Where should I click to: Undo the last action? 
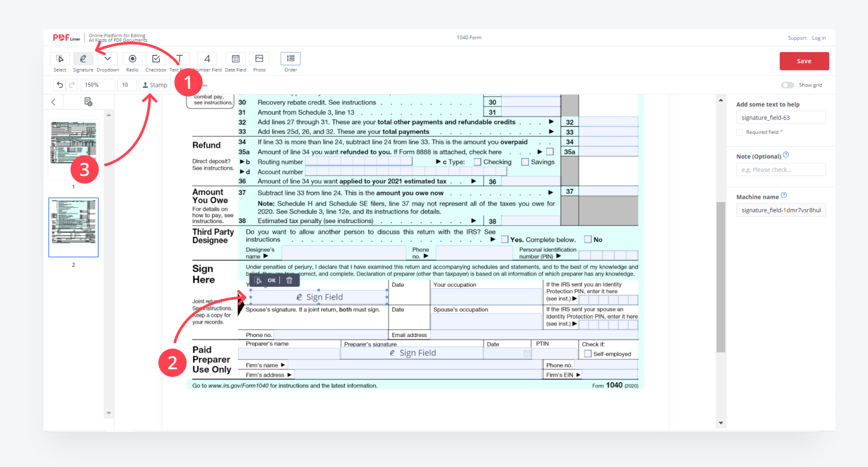pos(60,85)
